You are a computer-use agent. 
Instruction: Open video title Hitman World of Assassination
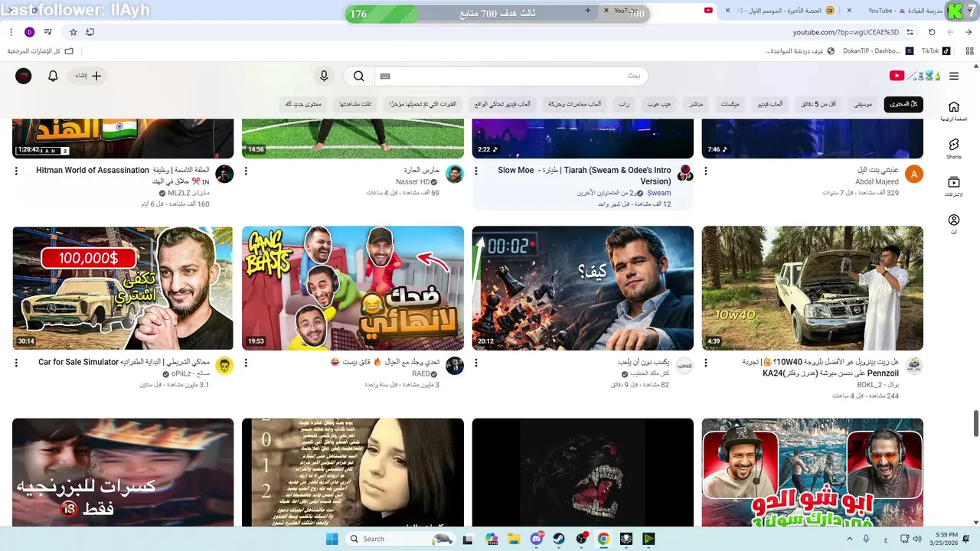click(122, 175)
